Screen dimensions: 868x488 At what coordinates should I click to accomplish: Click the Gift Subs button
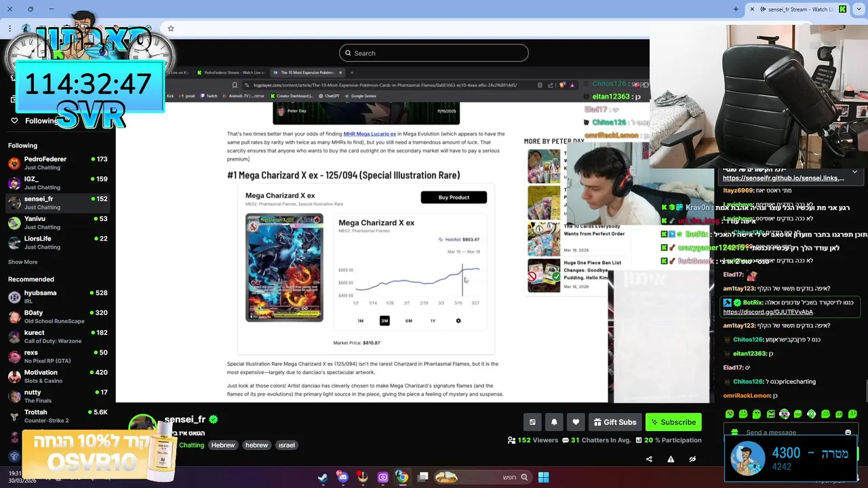tap(615, 422)
